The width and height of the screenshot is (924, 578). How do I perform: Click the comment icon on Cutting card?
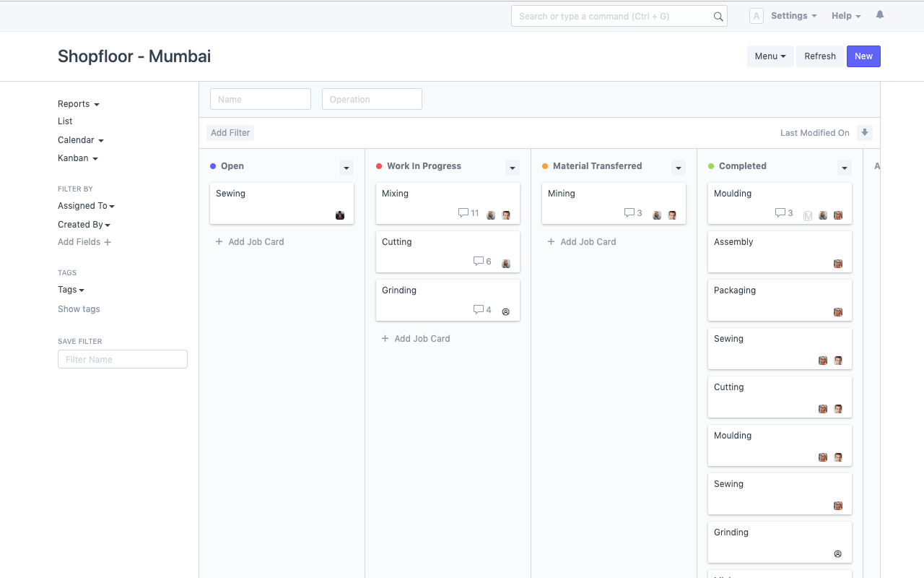pyautogui.click(x=478, y=262)
